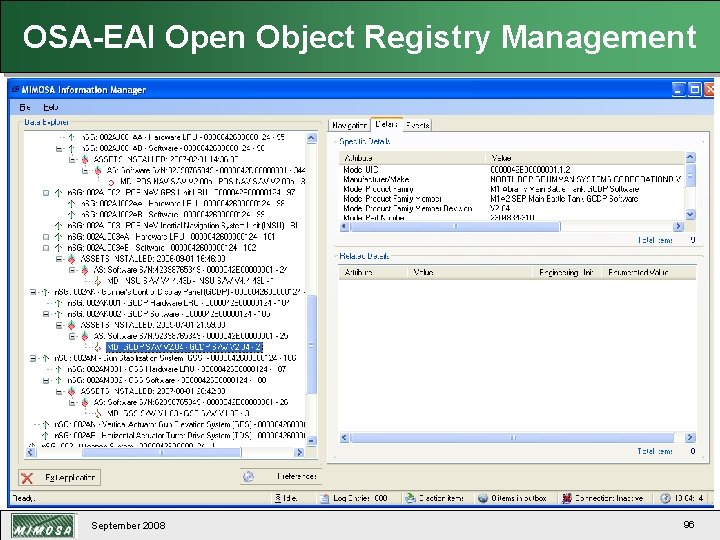Click model icon beside highlighted MD GCDP S/W row
Screen dimensions: 720x540
tap(97, 347)
